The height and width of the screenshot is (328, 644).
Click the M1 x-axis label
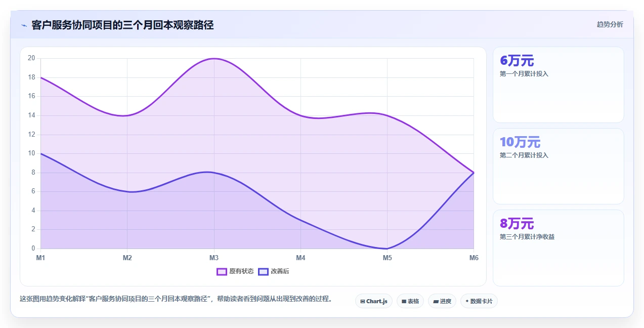pos(40,258)
